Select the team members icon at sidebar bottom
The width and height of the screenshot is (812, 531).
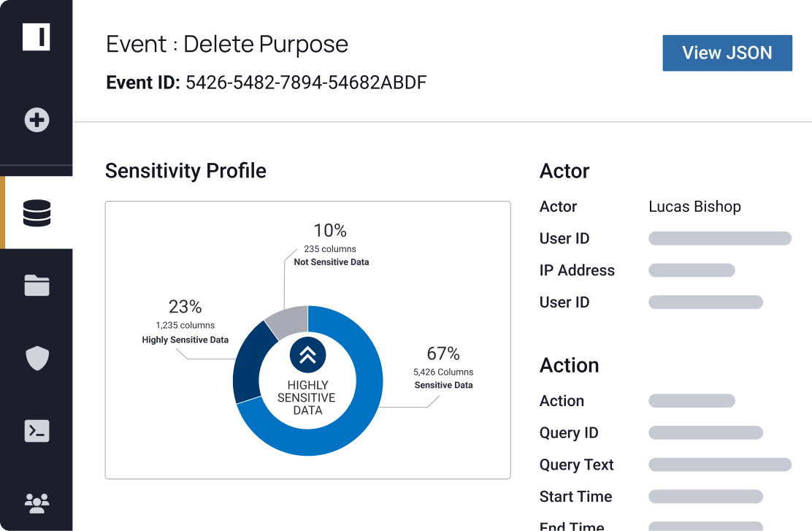click(x=36, y=502)
